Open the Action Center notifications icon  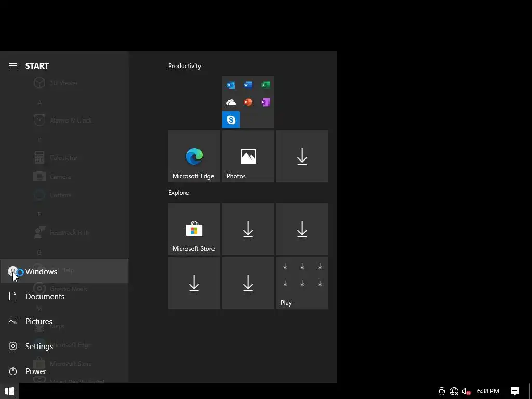coord(515,391)
